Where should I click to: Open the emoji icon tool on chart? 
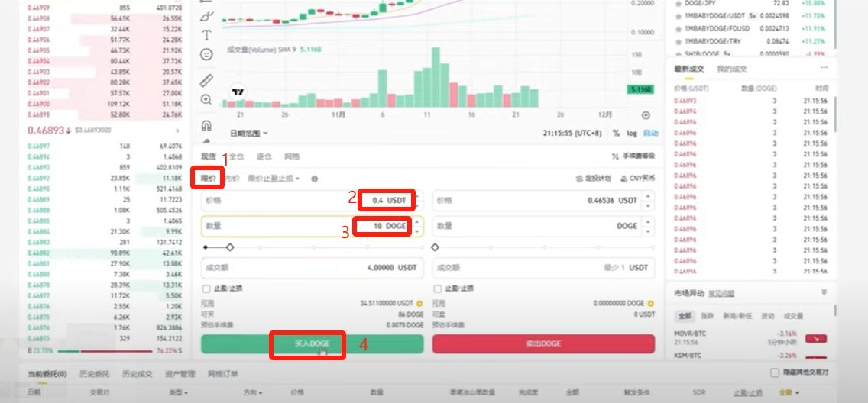tap(206, 54)
